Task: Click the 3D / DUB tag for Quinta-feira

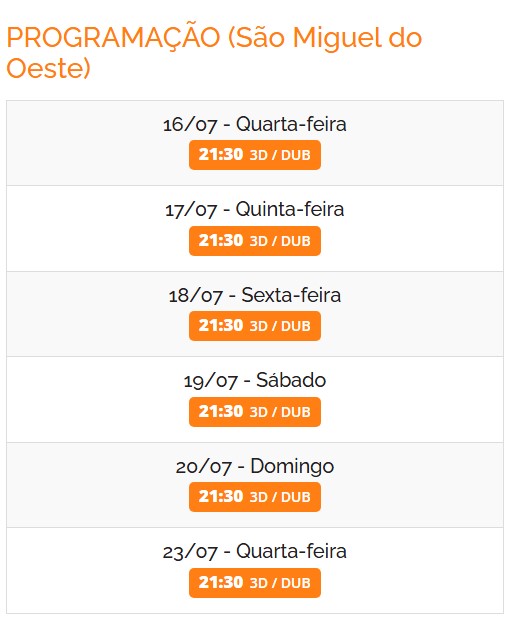Action: 280,241
